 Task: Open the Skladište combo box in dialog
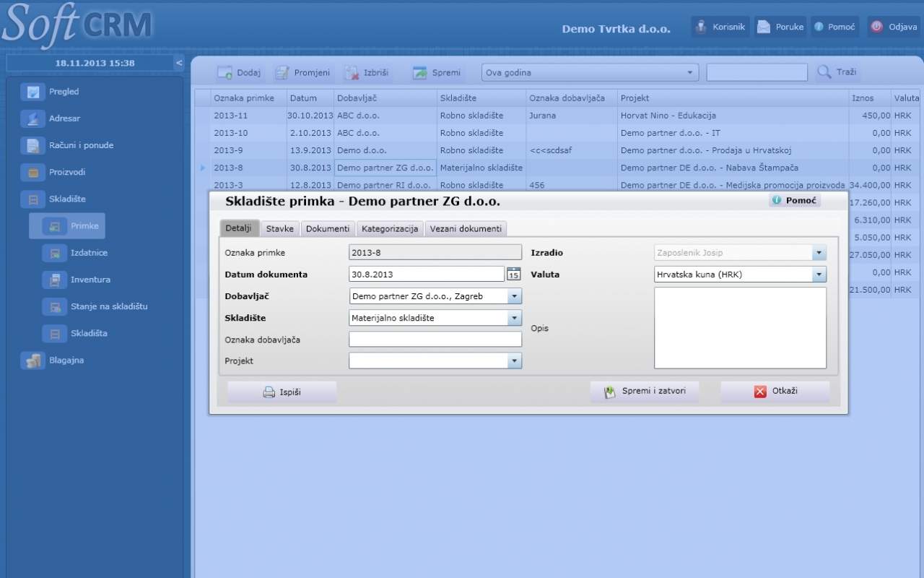click(514, 318)
